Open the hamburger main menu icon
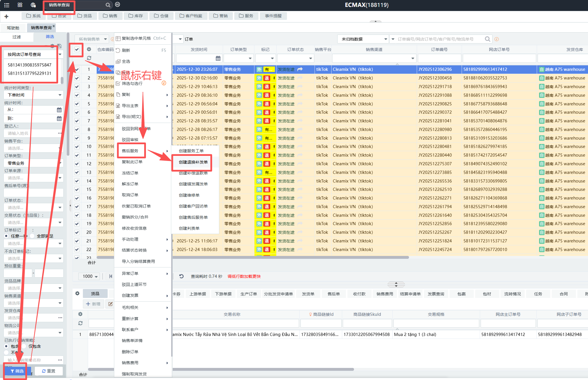Viewport: 588px width, 380px height. [7, 5]
